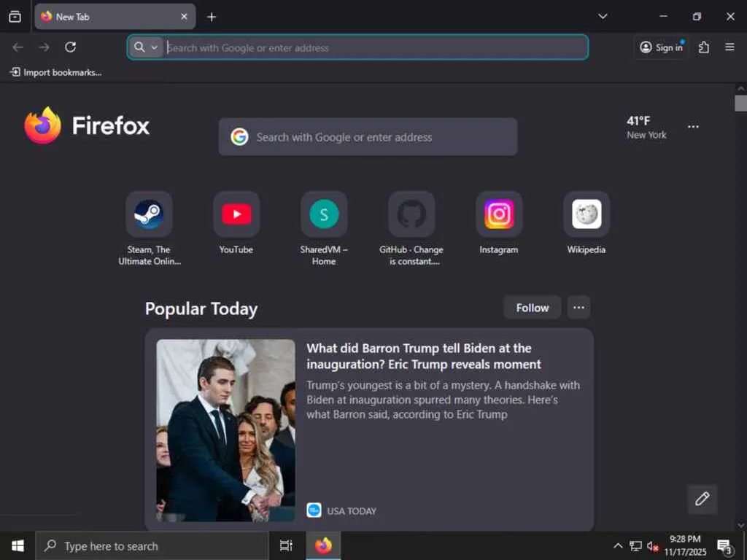
Task: Click the article summary about Trump's youngest
Action: (443, 400)
